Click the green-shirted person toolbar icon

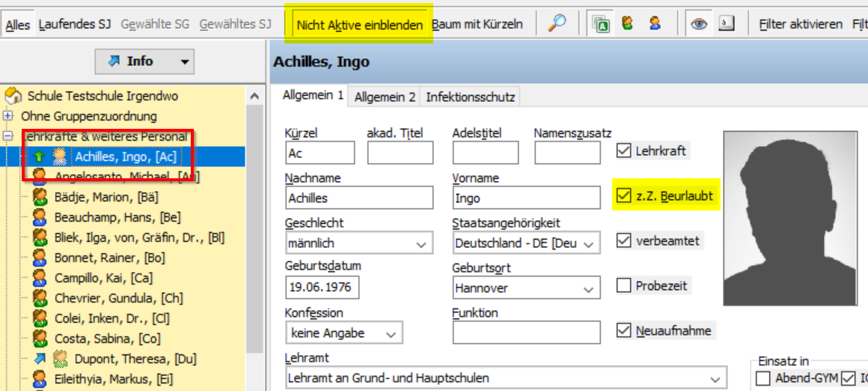click(x=627, y=24)
